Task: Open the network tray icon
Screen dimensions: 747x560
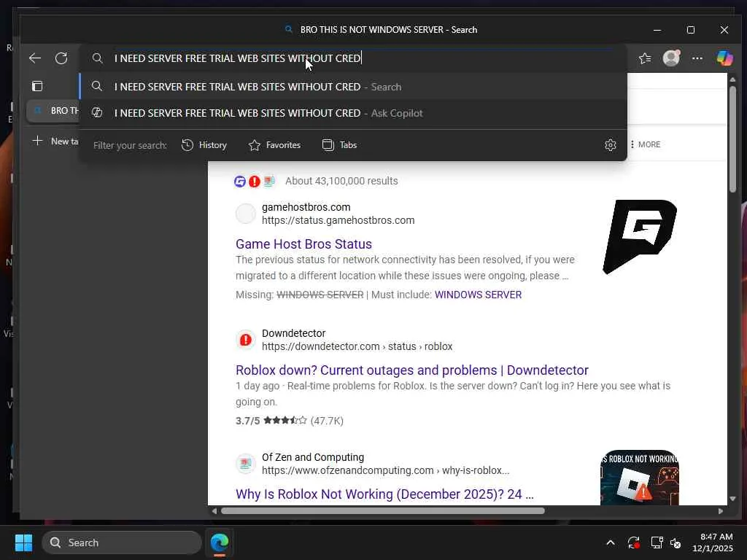Action: pyautogui.click(x=657, y=542)
